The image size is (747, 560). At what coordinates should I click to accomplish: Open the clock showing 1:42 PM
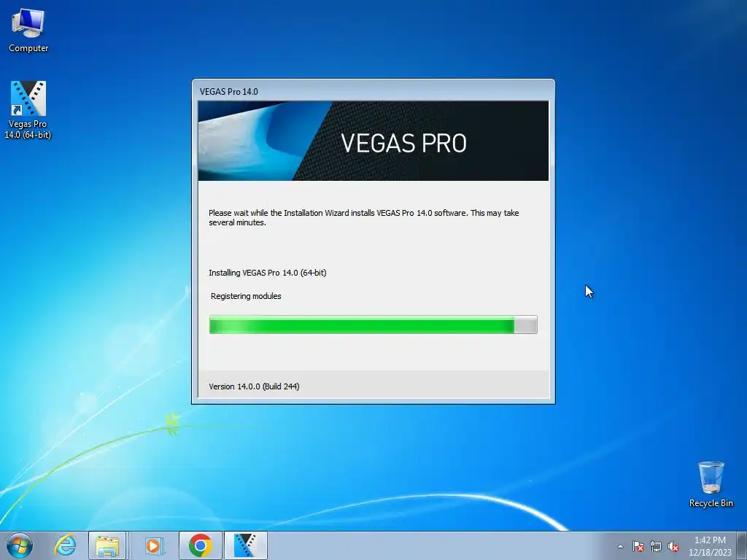[x=710, y=546]
